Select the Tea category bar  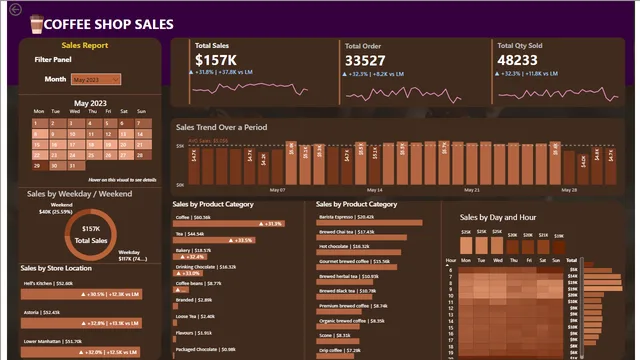point(214,240)
